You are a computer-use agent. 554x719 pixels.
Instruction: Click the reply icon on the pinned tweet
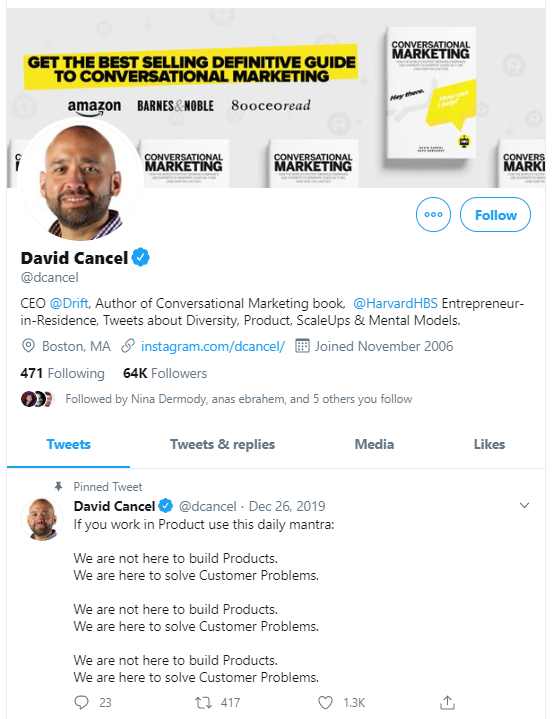81,702
